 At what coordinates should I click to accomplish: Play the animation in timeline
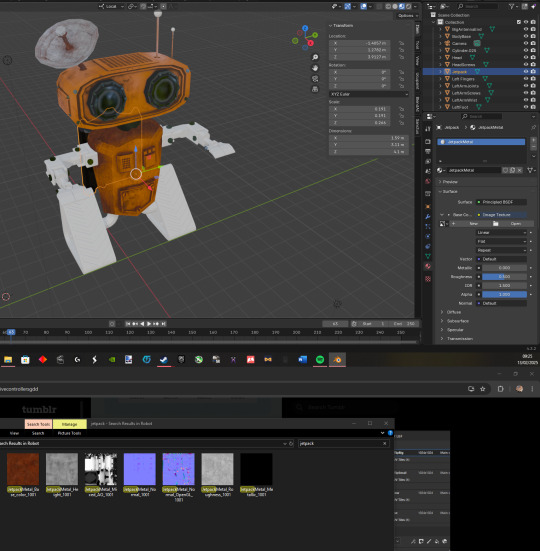click(149, 324)
